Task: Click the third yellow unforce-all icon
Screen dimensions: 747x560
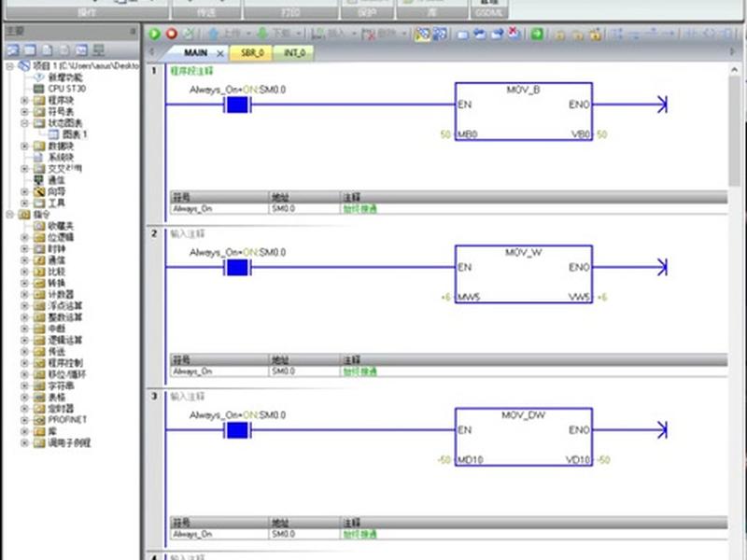Action: 595,35
